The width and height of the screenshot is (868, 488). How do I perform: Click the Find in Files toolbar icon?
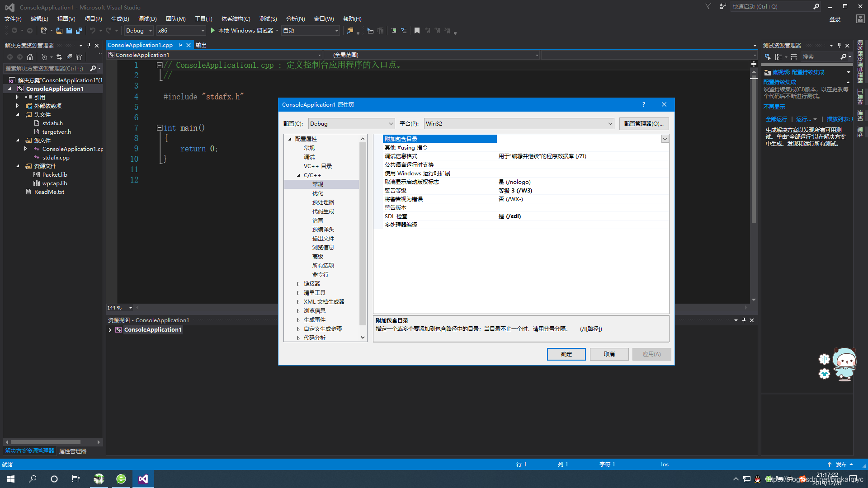click(x=350, y=31)
